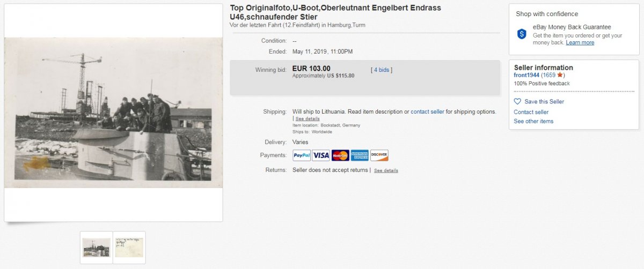
Task: Select the first photo thumbnail
Action: coord(97,248)
